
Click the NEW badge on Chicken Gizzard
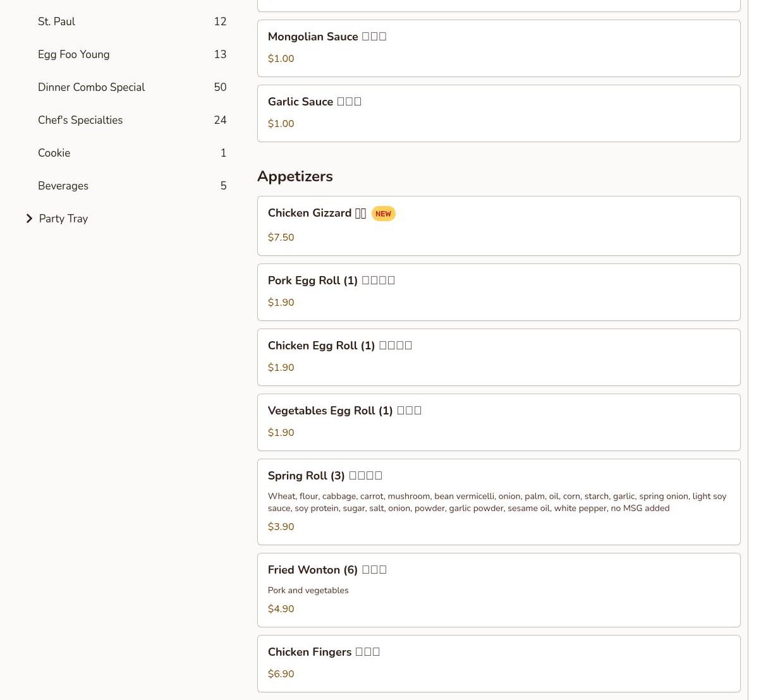[383, 214]
